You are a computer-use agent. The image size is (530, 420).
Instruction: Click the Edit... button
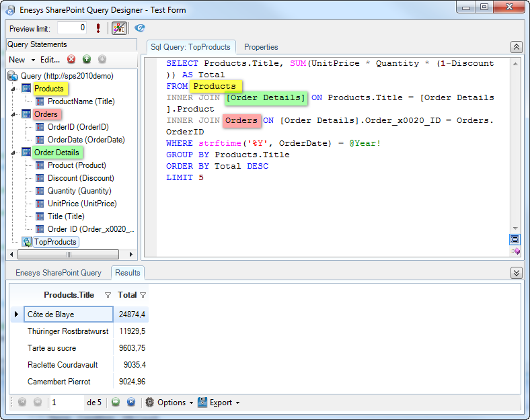pyautogui.click(x=50, y=60)
